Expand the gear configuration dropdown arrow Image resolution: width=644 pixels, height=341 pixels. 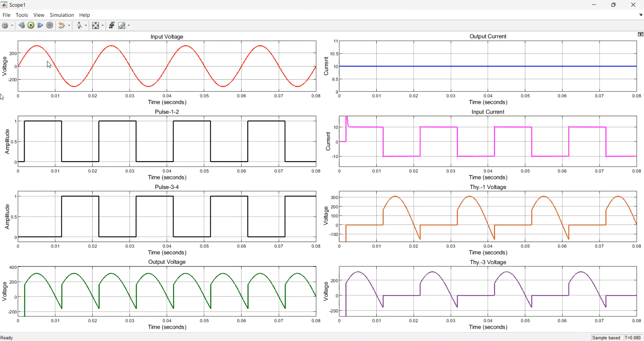pyautogui.click(x=12, y=25)
